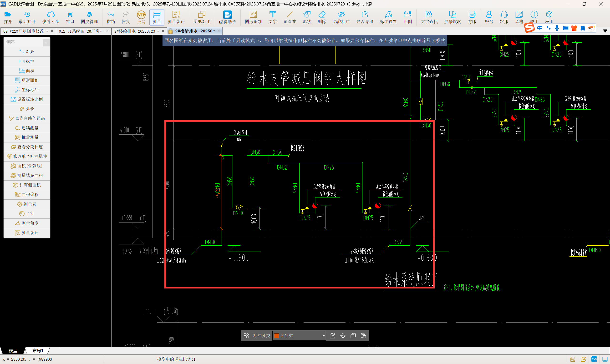Open the 最近打开 recent files list
The height and width of the screenshot is (364, 610).
(27, 17)
